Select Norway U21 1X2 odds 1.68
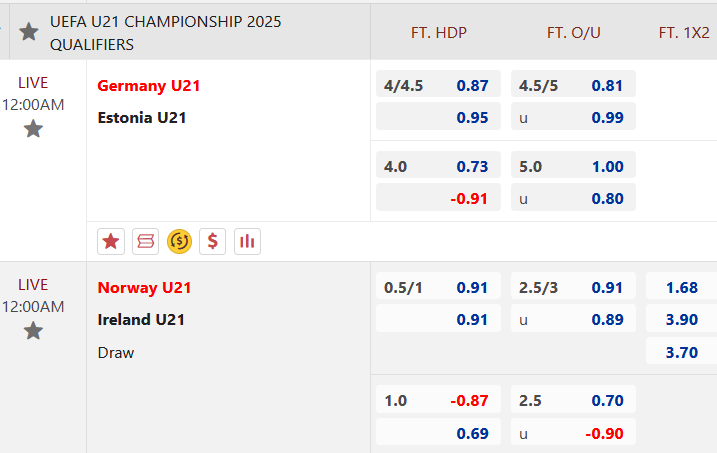 click(x=681, y=286)
